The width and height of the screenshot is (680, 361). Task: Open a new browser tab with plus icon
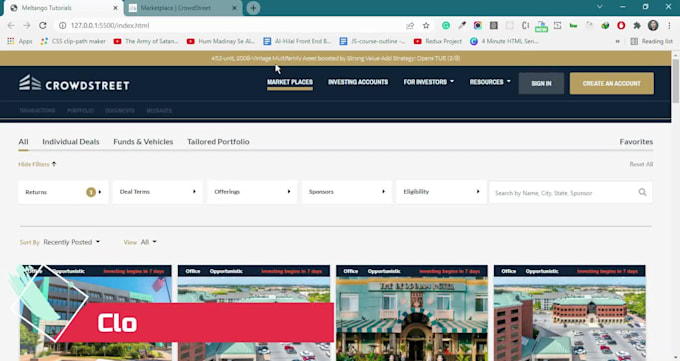pyautogui.click(x=253, y=8)
